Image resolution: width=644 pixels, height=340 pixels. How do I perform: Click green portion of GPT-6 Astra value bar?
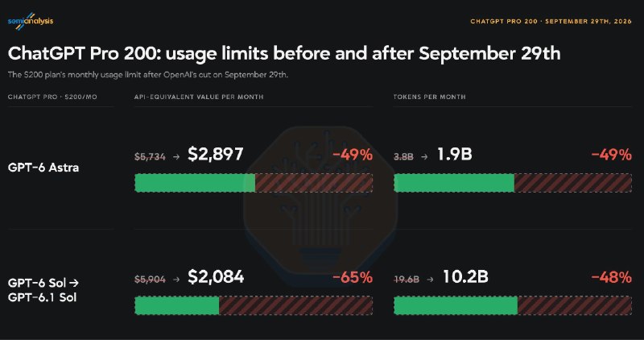[195, 183]
